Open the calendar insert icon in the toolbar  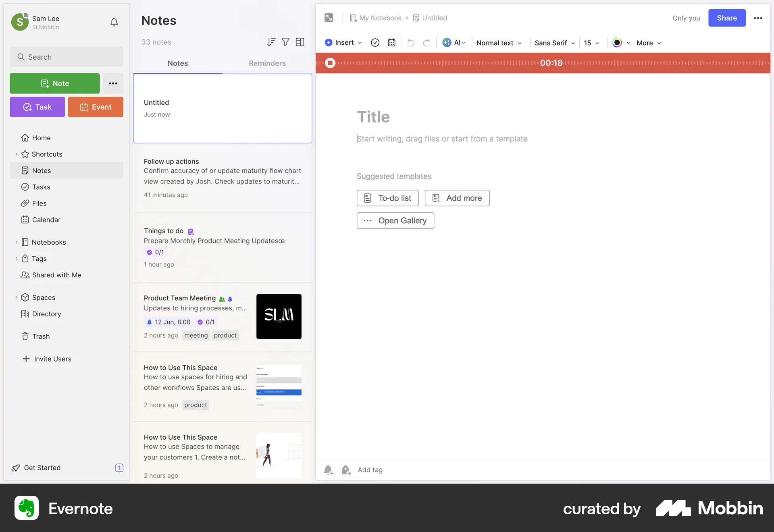click(391, 43)
